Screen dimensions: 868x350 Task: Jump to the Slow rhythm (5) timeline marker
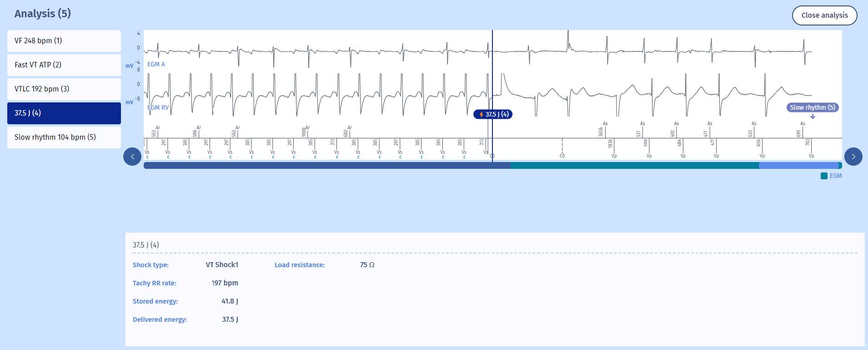coord(812,107)
